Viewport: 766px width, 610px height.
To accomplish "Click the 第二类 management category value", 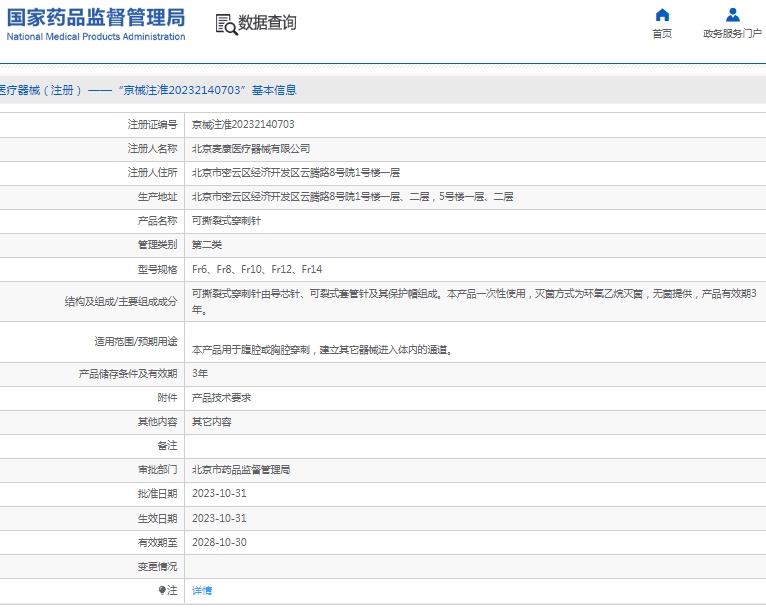I will coord(207,245).
